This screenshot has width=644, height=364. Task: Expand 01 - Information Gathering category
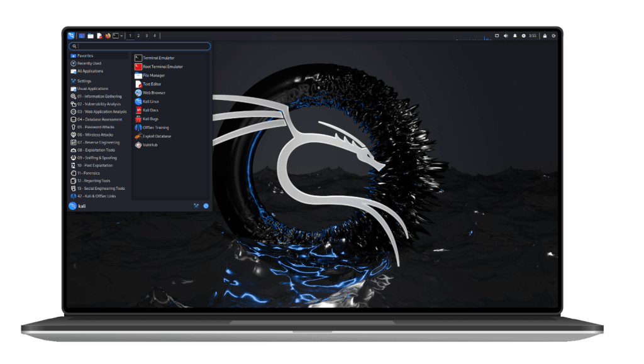point(99,97)
